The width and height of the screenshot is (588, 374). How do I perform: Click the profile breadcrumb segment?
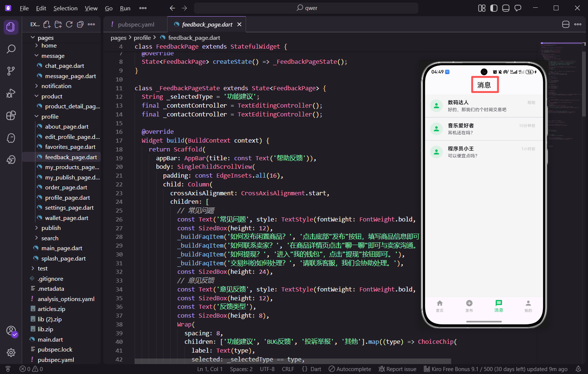click(x=142, y=38)
